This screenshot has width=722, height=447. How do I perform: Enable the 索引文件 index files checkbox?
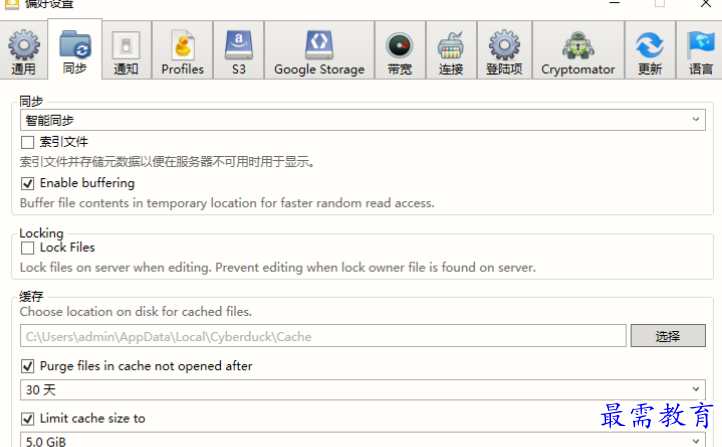point(28,142)
